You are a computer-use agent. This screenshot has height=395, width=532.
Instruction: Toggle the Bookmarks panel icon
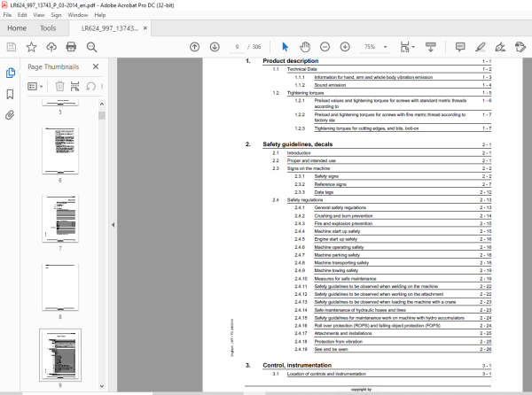tap(10, 94)
